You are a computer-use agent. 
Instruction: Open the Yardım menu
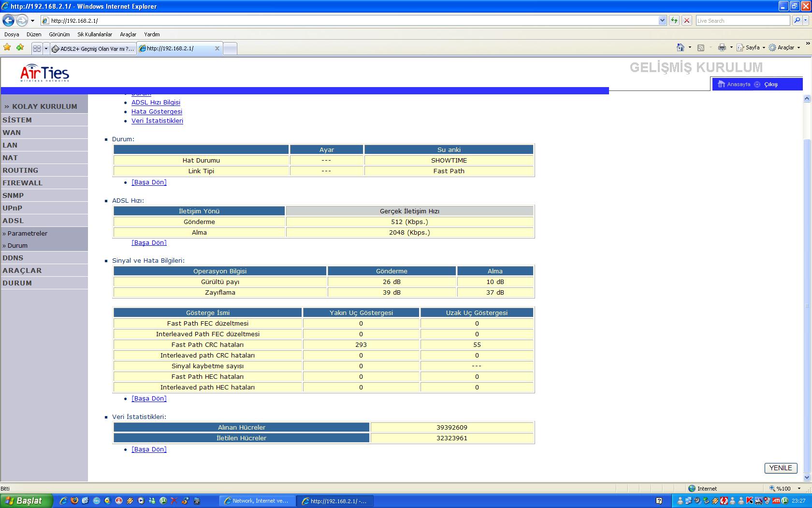coord(152,34)
